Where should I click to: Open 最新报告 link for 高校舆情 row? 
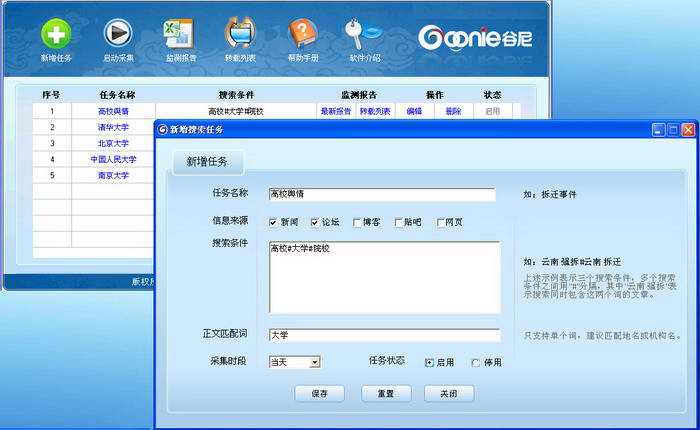[336, 111]
